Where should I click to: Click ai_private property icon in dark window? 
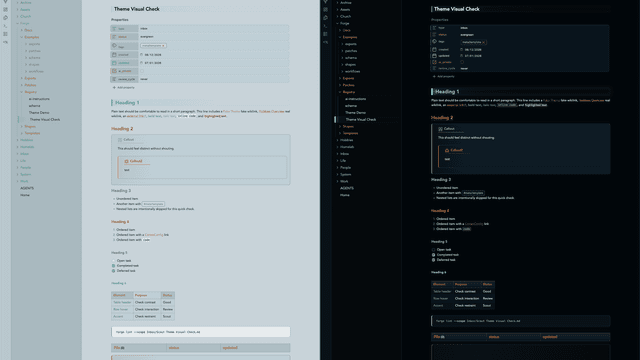[x=434, y=62]
